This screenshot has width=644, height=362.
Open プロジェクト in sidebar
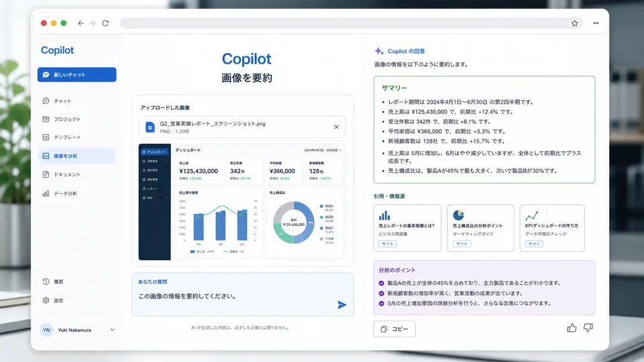click(x=76, y=119)
